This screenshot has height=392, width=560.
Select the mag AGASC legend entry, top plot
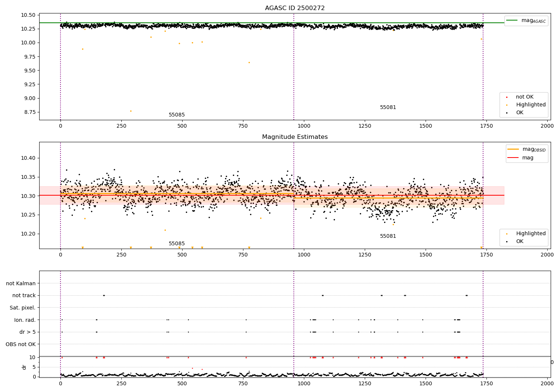click(x=526, y=21)
